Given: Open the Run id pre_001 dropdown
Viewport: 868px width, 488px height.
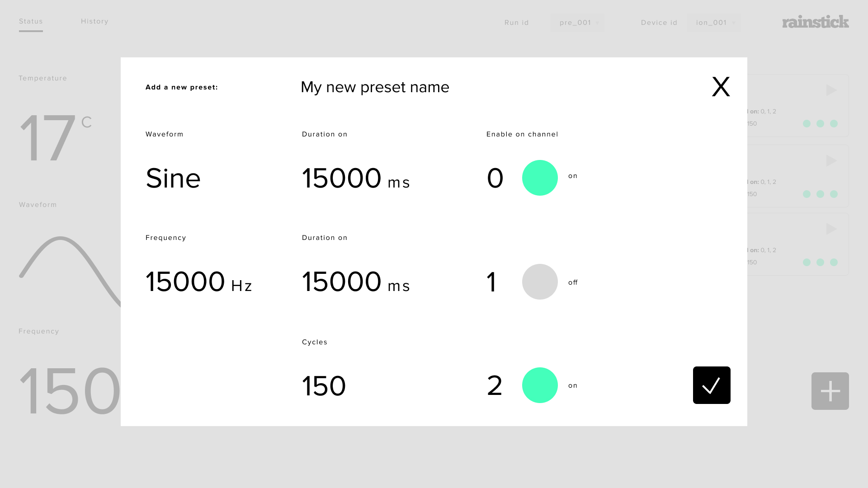Looking at the screenshot, I should coord(577,23).
